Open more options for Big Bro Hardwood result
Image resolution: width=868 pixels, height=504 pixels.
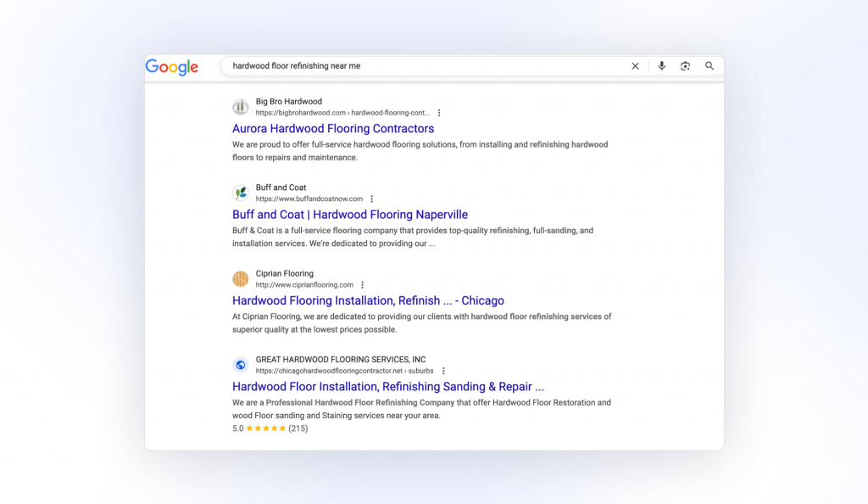click(439, 113)
